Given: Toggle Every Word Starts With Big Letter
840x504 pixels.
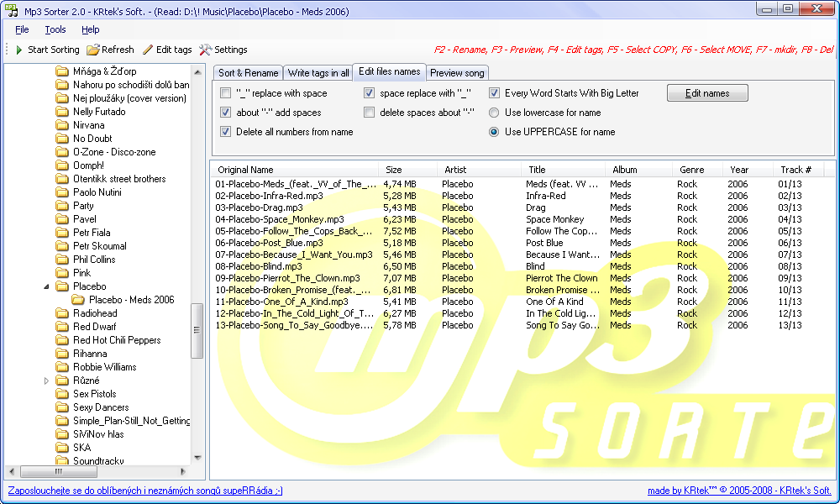Looking at the screenshot, I should [494, 93].
